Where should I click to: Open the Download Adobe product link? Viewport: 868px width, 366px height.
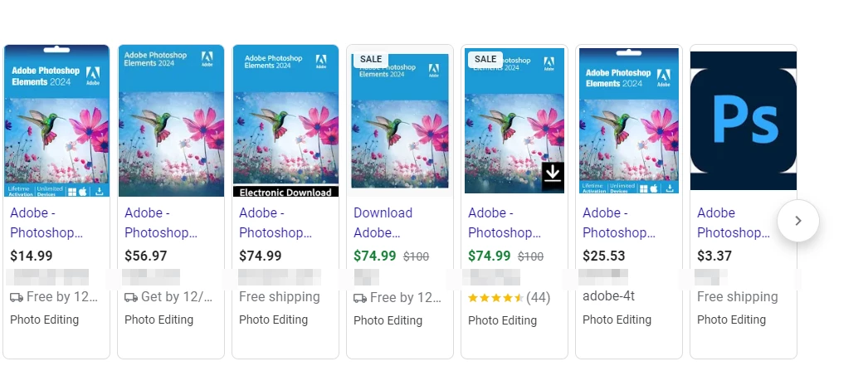pyautogui.click(x=383, y=222)
